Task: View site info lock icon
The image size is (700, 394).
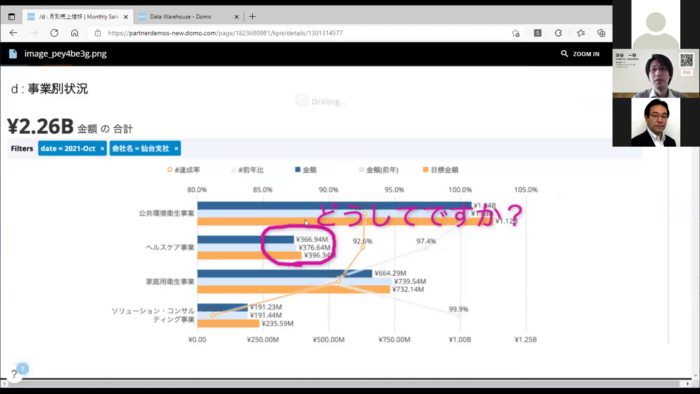Action: [98, 33]
